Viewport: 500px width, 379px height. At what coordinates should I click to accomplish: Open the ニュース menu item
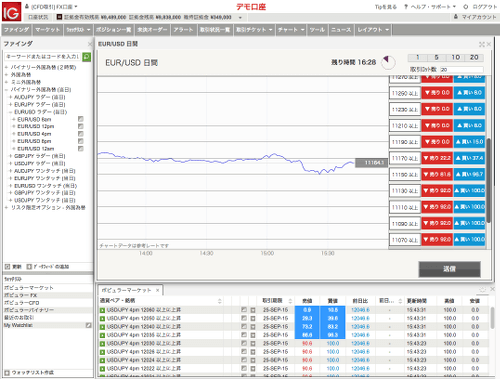point(341,30)
